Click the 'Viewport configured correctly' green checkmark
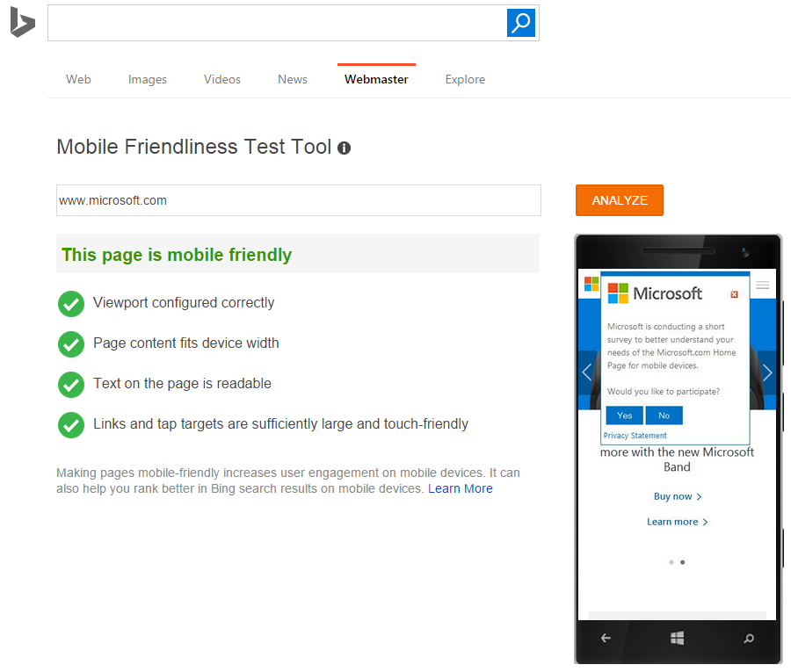This screenshot has width=791, height=672. point(71,304)
